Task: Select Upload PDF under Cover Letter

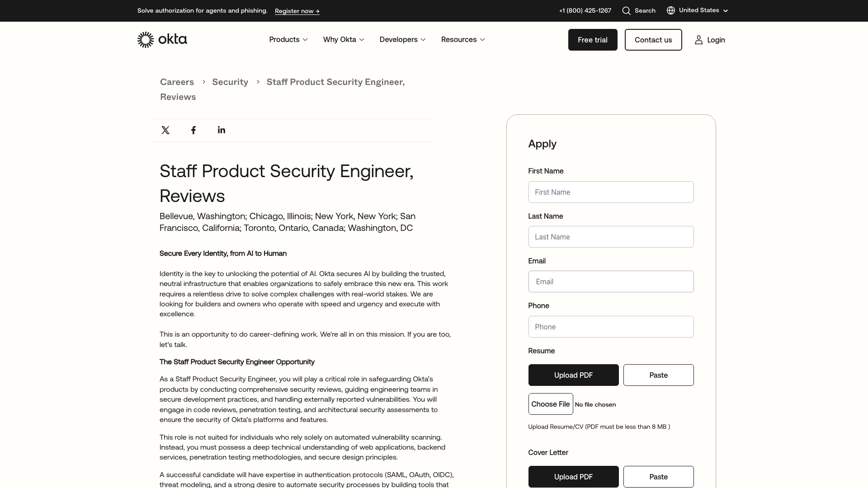Action: click(573, 477)
